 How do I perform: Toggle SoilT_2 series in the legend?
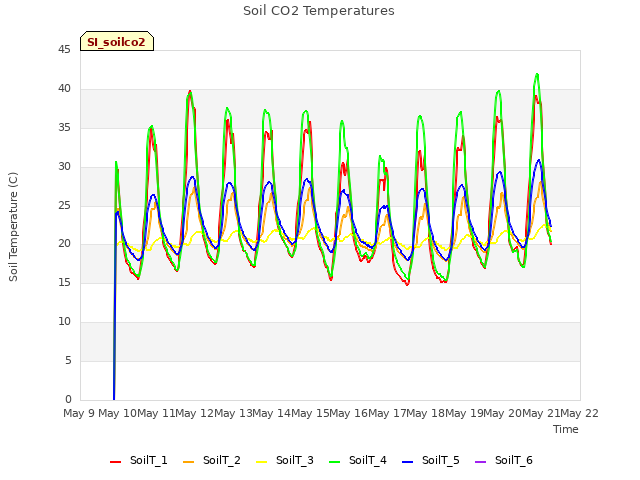pyautogui.click(x=212, y=460)
